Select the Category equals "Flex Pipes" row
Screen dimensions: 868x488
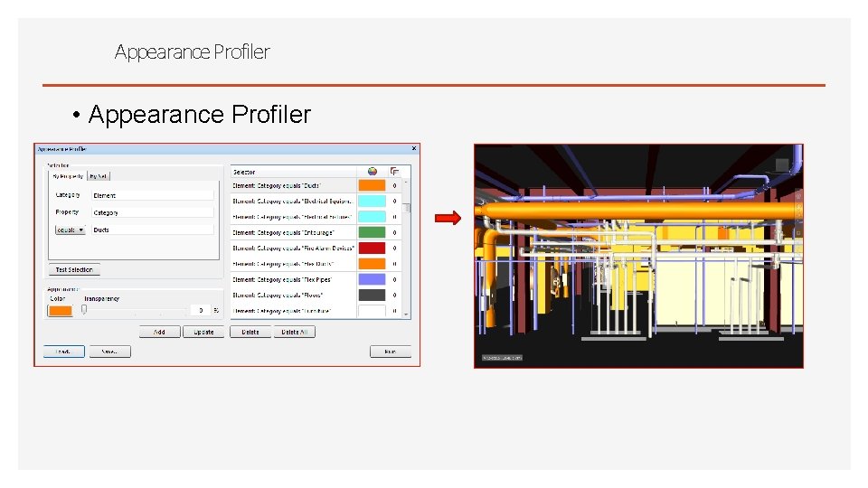(316, 279)
